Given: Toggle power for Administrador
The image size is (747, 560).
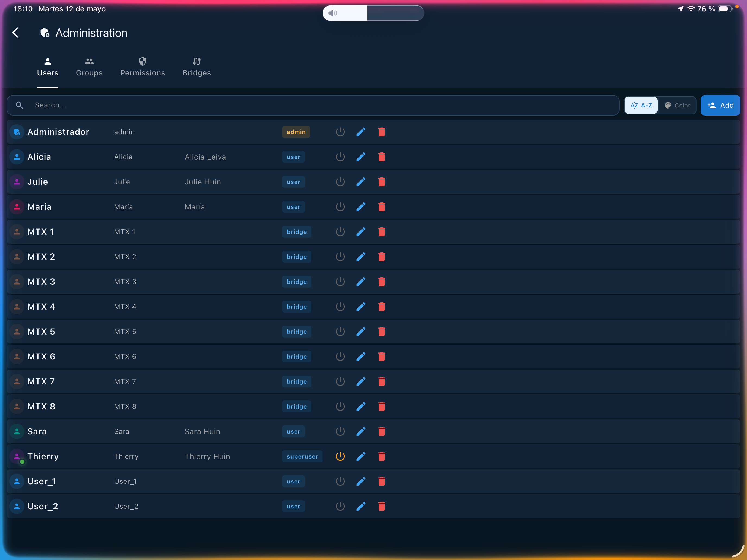Looking at the screenshot, I should 340,132.
